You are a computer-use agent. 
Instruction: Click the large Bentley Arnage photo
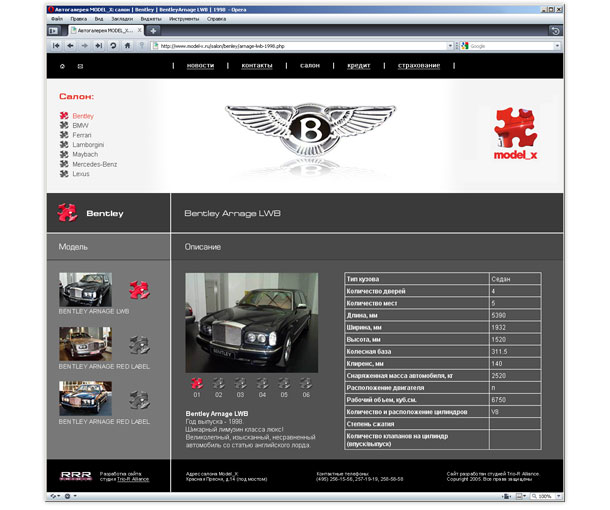point(252,322)
